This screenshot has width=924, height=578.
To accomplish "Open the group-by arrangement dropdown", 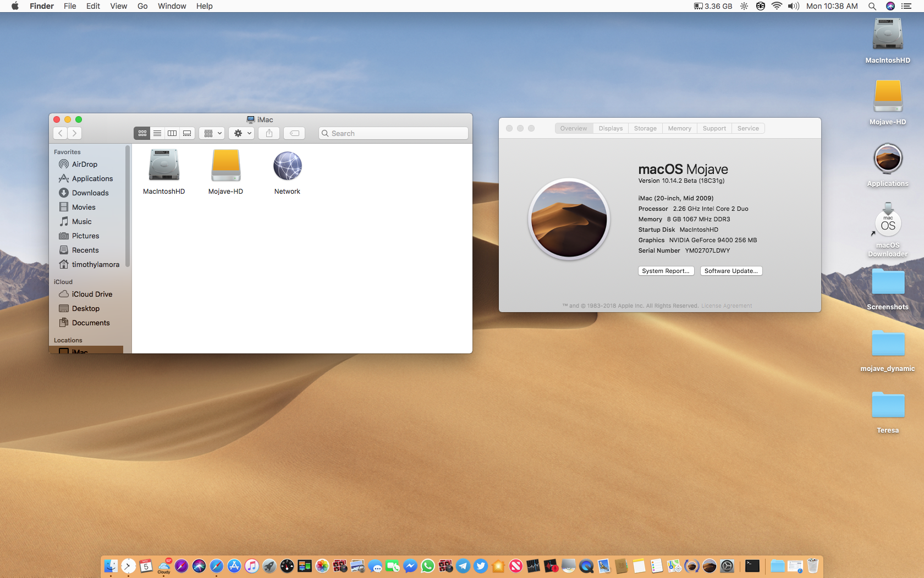I will (x=212, y=133).
